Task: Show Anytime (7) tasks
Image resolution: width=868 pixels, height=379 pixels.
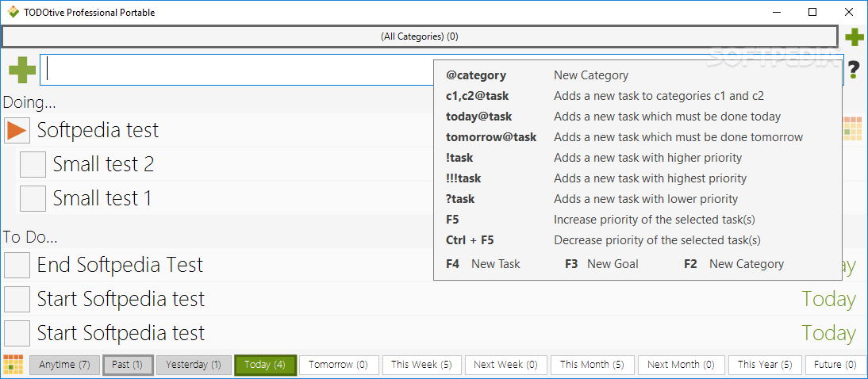Action: pos(65,365)
